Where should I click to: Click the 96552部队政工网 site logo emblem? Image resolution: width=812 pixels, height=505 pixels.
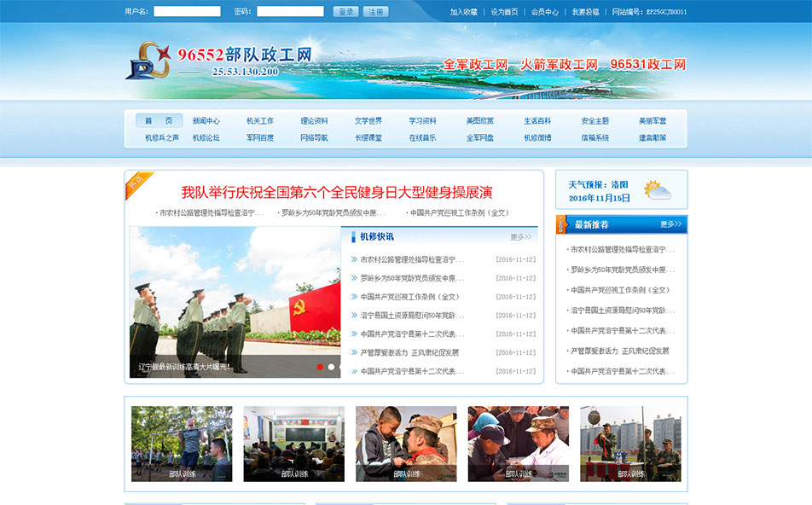click(148, 61)
